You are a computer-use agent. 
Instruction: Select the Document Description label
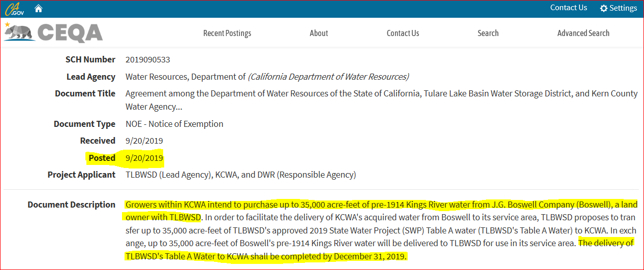pyautogui.click(x=72, y=205)
